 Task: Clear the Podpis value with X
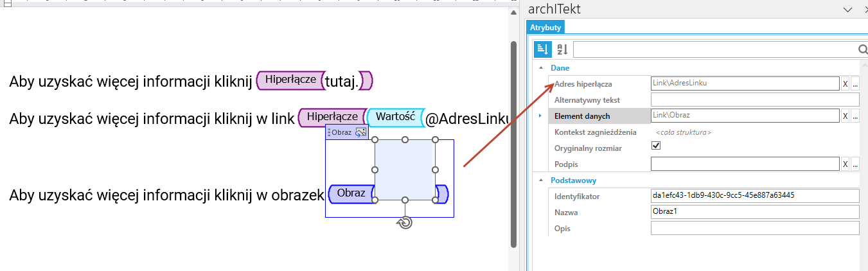click(846, 164)
